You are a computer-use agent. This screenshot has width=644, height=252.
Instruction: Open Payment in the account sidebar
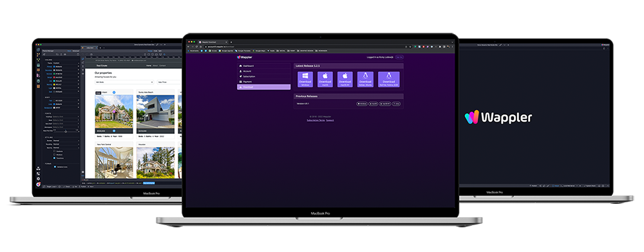click(263, 82)
